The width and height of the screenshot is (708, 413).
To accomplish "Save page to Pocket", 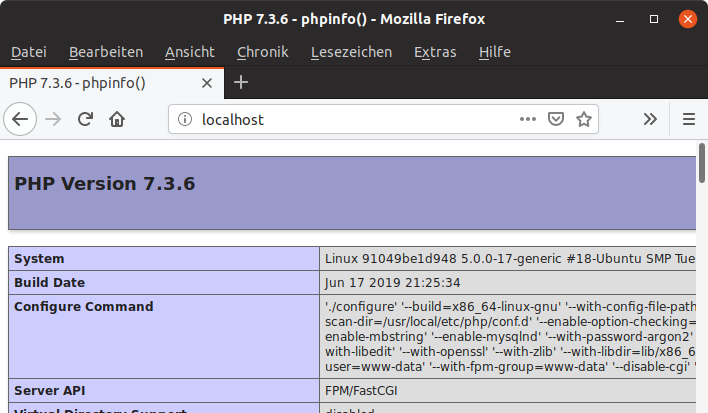I will coord(556,119).
